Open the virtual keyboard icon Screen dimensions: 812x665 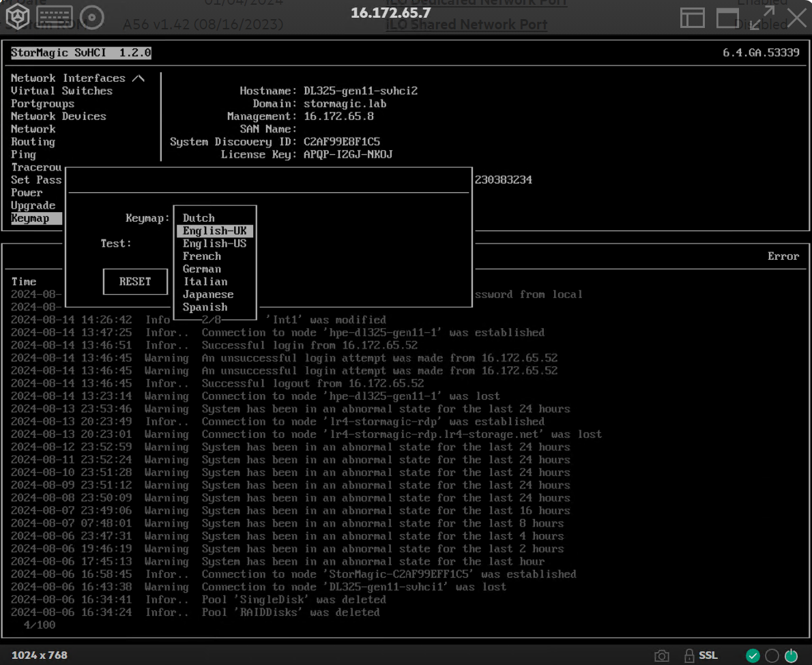pyautogui.click(x=55, y=17)
